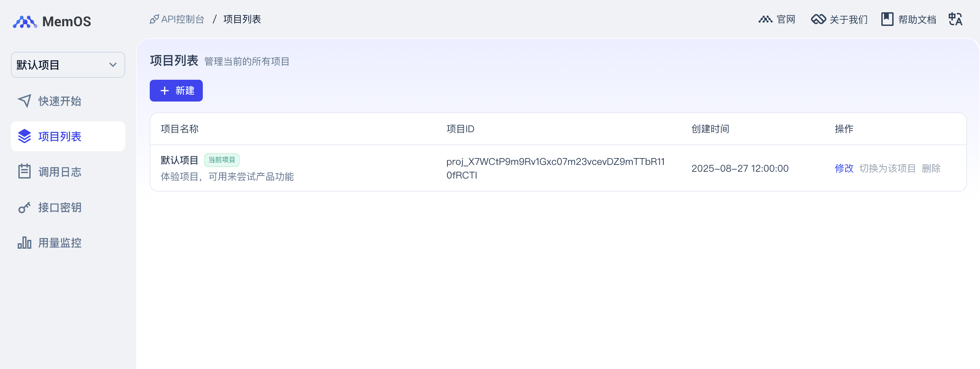
Task: Click the layers icon for project list
Action: [24, 136]
